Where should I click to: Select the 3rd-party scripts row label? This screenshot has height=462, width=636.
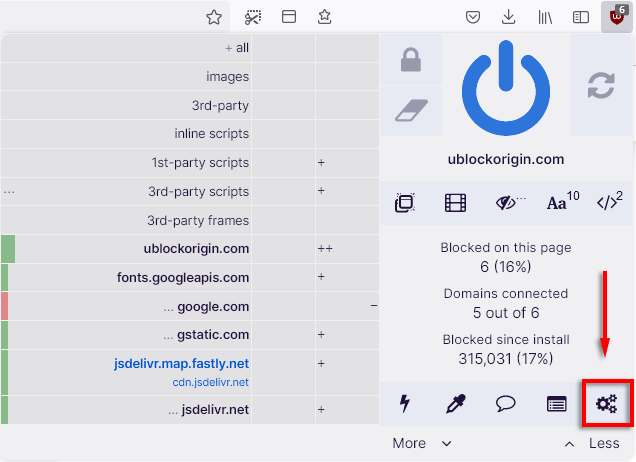(x=198, y=191)
